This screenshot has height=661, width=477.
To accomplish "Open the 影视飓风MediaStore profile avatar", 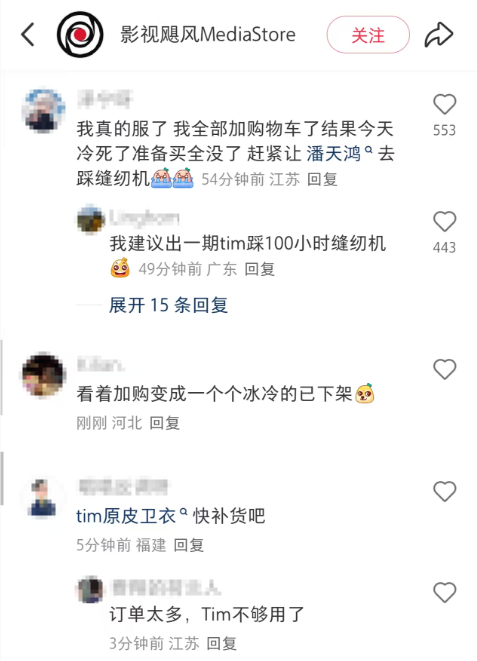I will (80, 35).
